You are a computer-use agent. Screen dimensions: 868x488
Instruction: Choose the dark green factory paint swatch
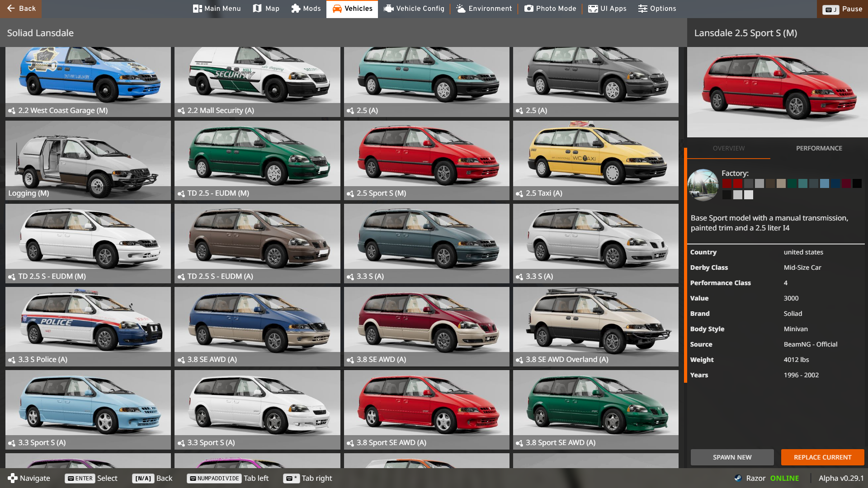pyautogui.click(x=792, y=183)
